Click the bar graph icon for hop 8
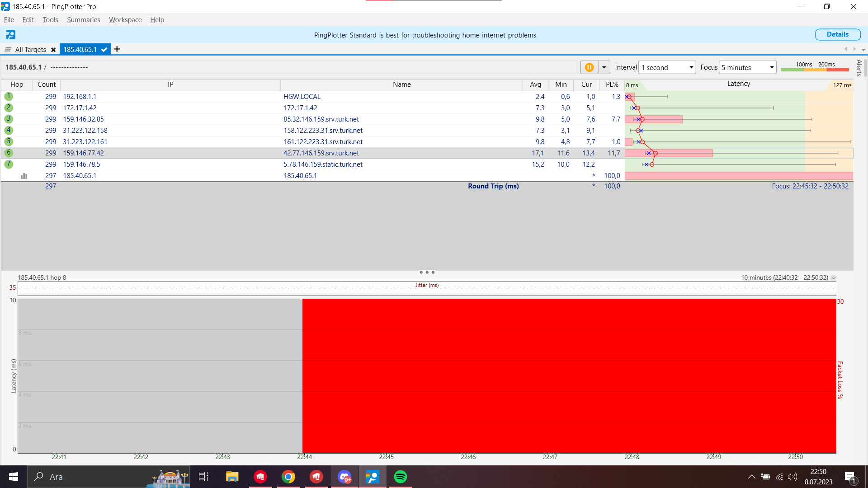 coord(24,176)
